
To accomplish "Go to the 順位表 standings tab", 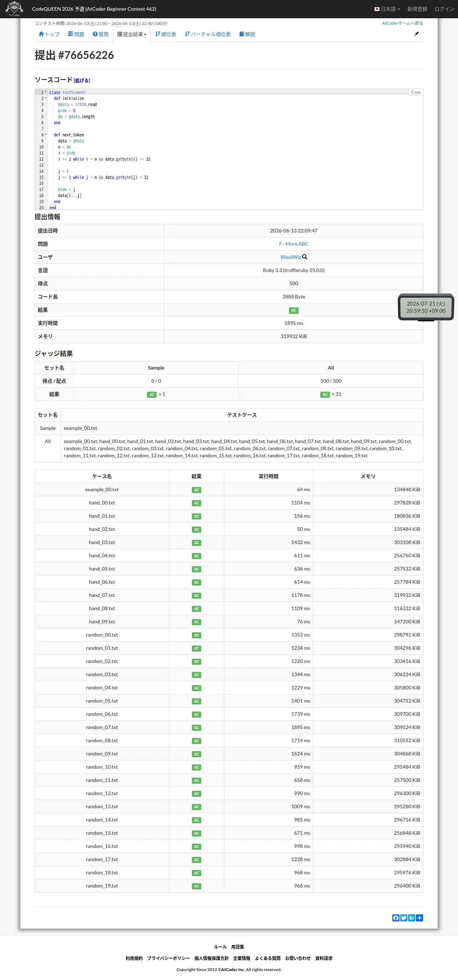I will [x=166, y=34].
